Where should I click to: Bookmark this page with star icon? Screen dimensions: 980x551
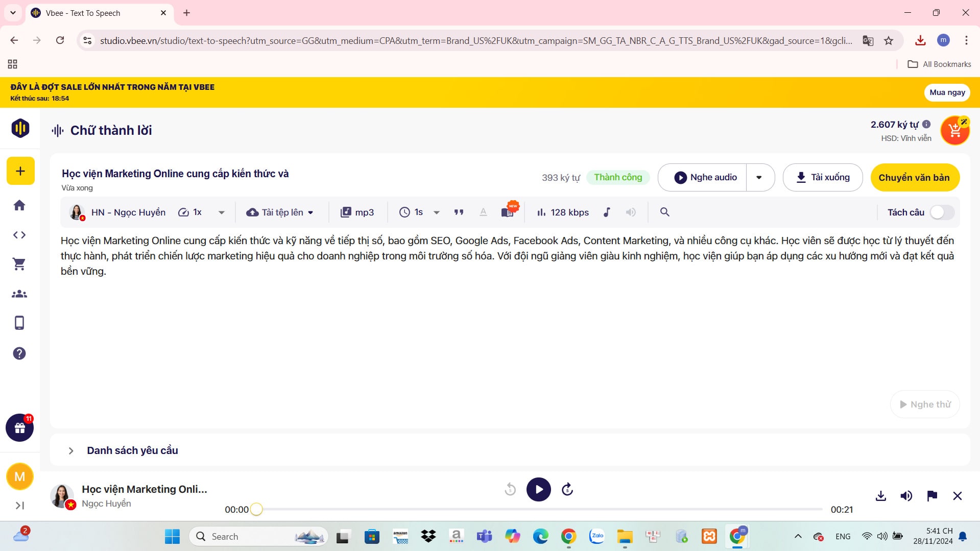pos(889,40)
